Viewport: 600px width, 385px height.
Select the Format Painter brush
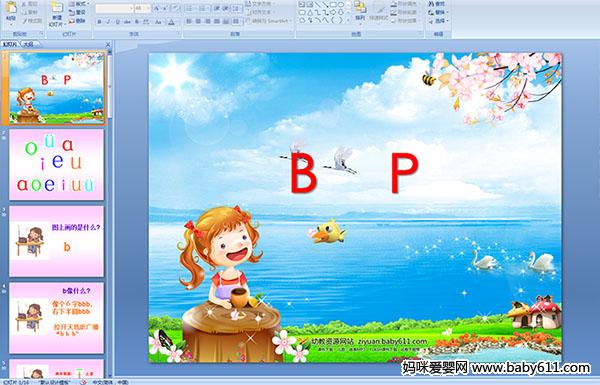coord(24,21)
